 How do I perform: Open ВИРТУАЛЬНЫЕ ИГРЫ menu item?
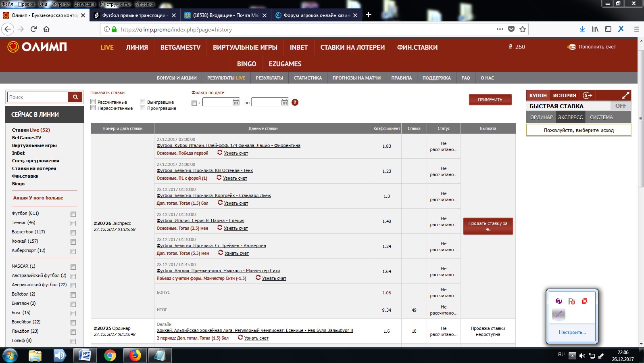[245, 47]
